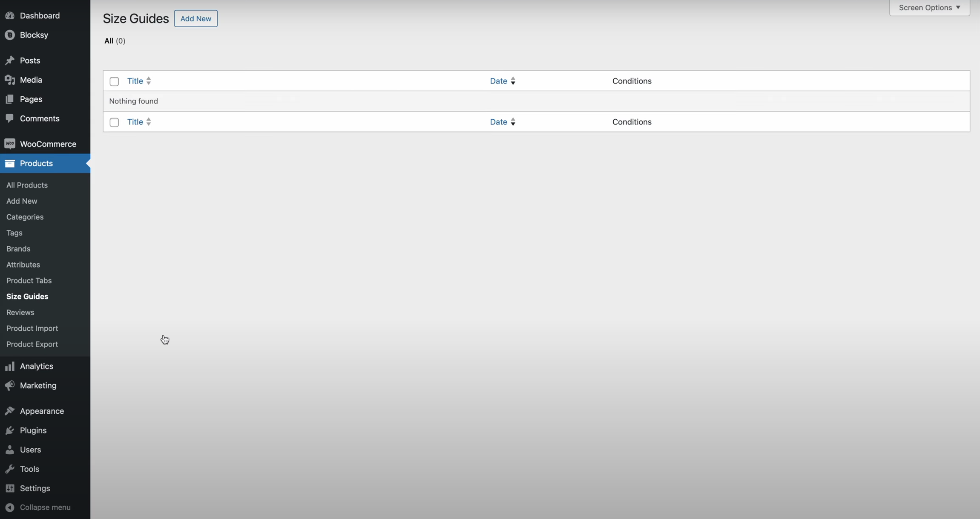The width and height of the screenshot is (980, 519).
Task: Click the Appearance paintbrush icon
Action: [10, 411]
